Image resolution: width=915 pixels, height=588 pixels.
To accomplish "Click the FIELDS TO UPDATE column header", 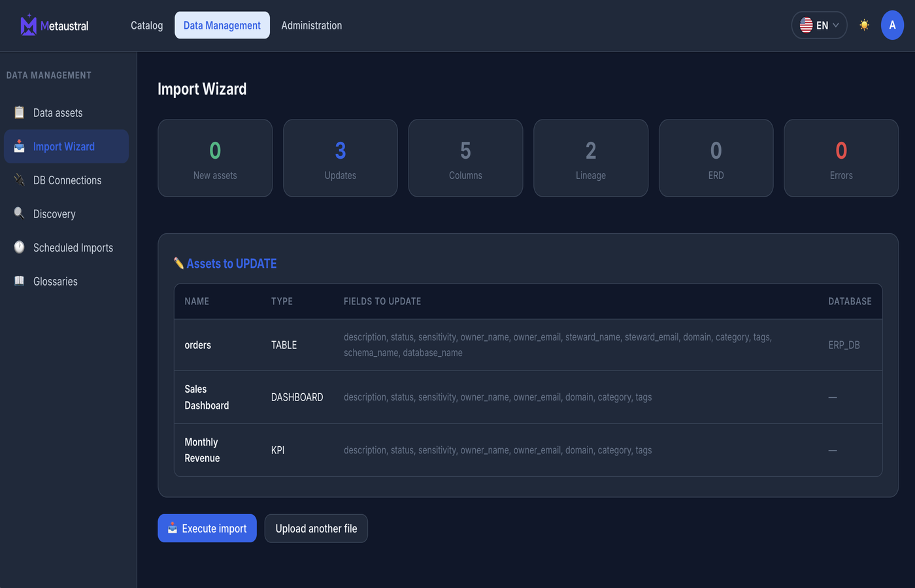I will coord(382,301).
